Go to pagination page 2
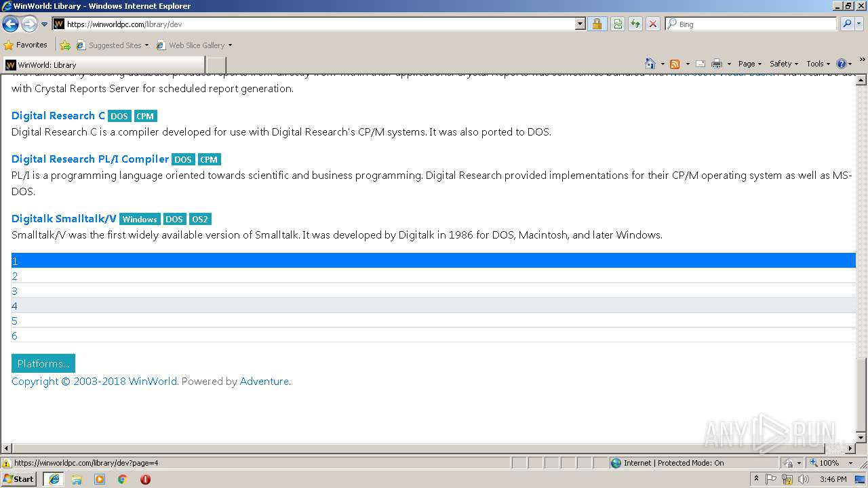The image size is (868, 488). (433, 276)
